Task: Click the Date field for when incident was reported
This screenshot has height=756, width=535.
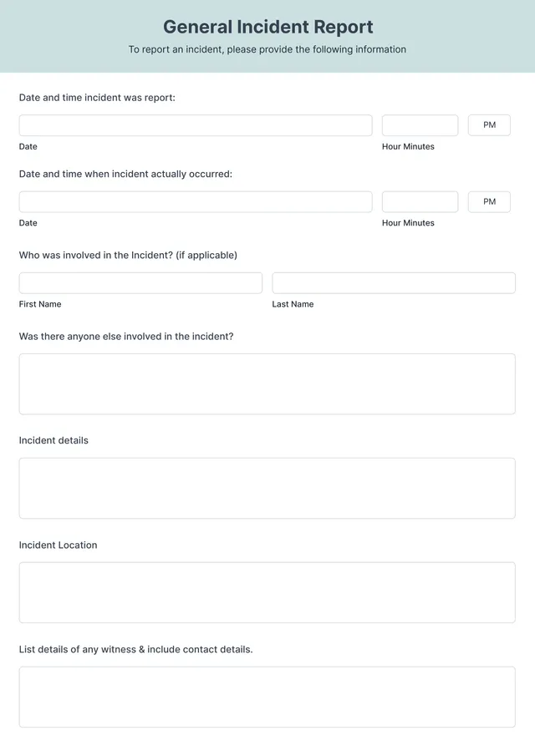Action: coord(195,124)
